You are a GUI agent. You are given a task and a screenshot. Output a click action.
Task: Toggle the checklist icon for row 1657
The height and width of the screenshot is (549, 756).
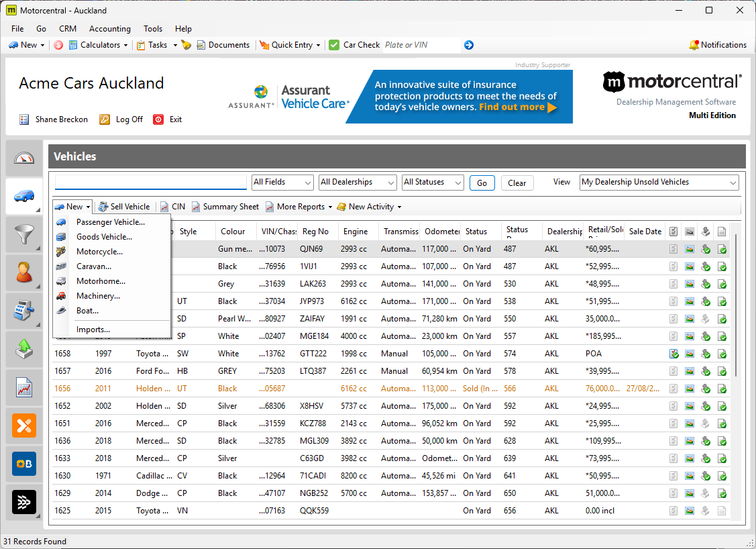(x=673, y=371)
